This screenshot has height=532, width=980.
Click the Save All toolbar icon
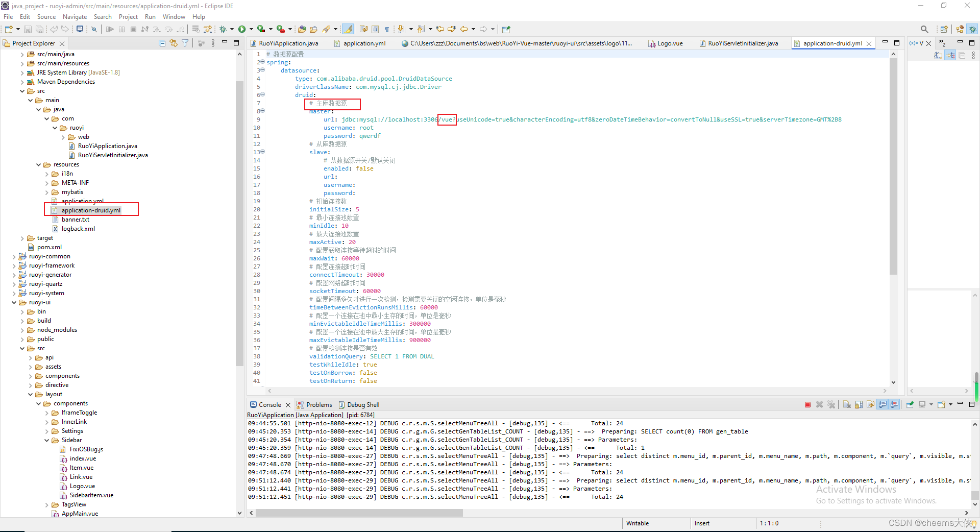[39, 29]
